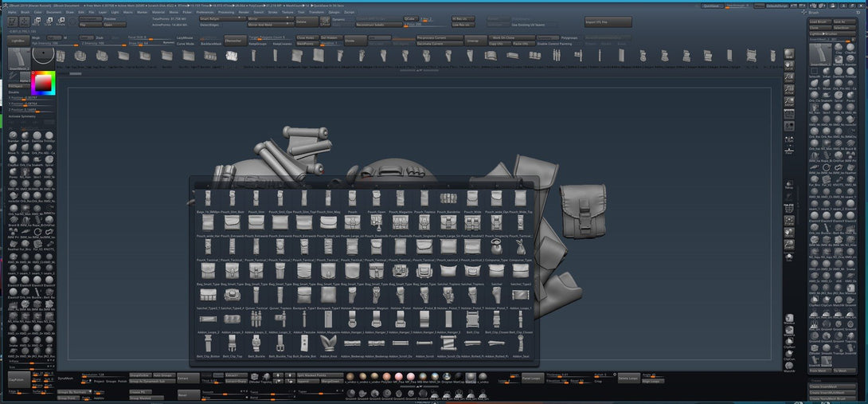Enable Curve Mode
Viewport: 868px width, 404px height.
click(x=186, y=43)
